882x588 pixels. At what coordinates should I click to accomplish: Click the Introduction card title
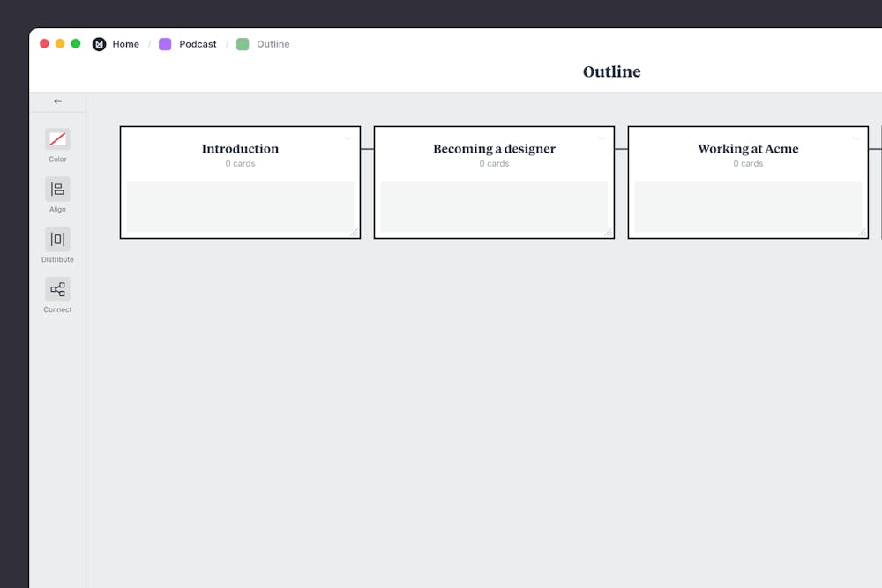click(240, 148)
